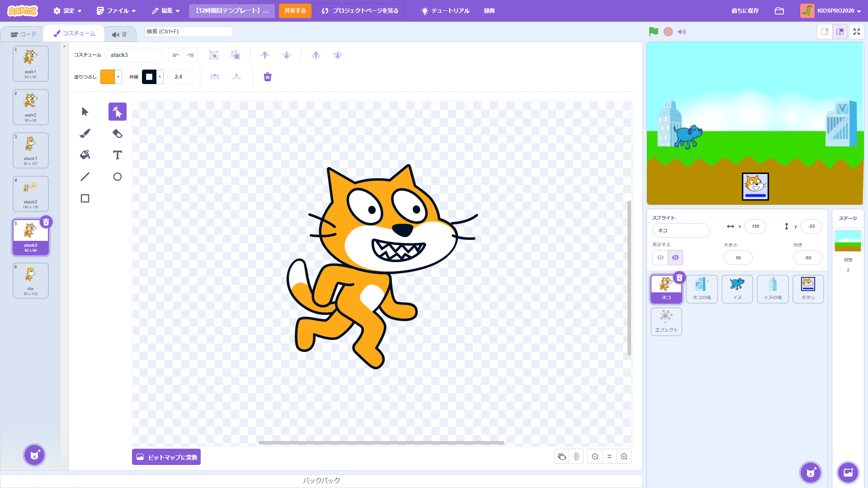Open the outline color dropdown
The width and height of the screenshot is (868, 488).
(160, 77)
